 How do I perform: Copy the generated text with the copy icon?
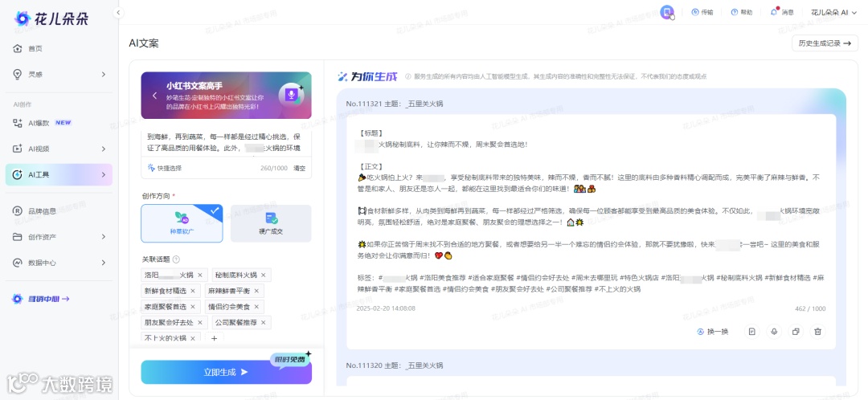(x=796, y=332)
